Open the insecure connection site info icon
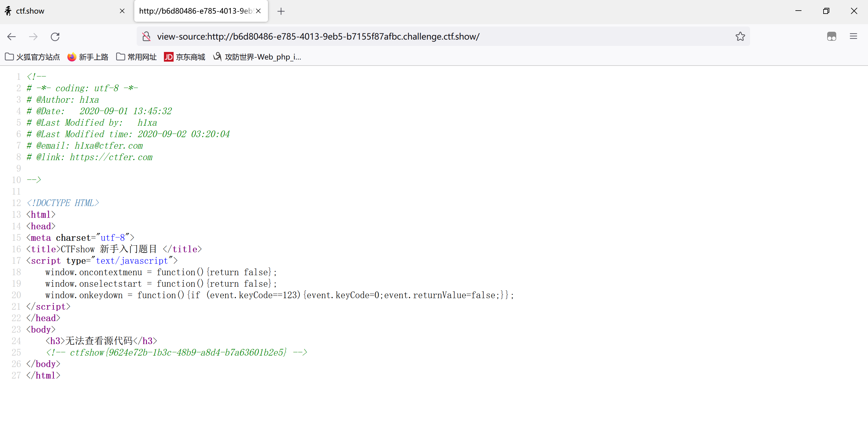Viewport: 868px width, 432px height. pos(146,36)
